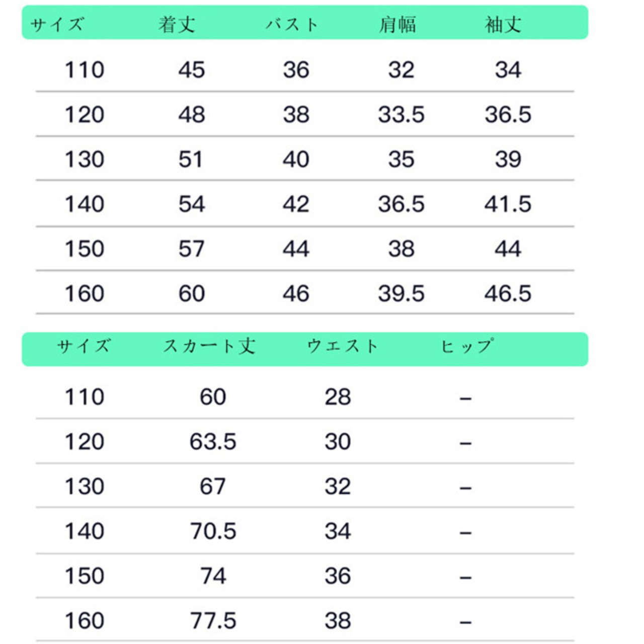Click the 着丈 column header
644x644 pixels.
coord(177,24)
